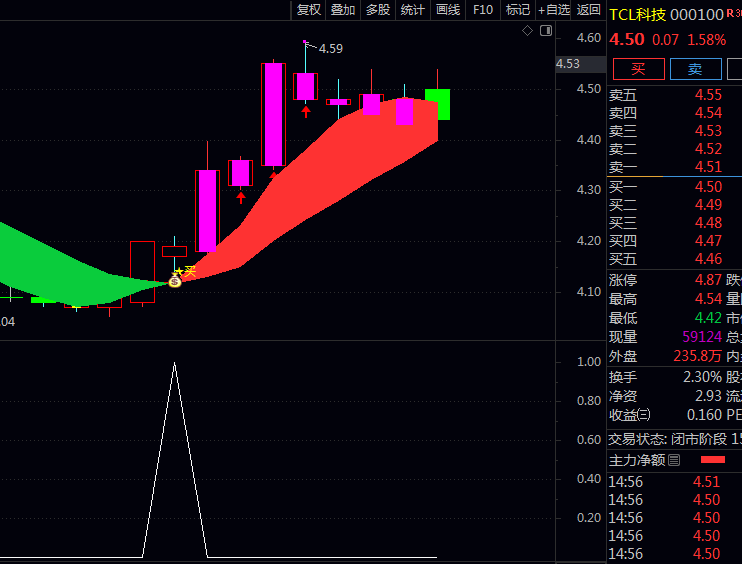Select the 买一 4.50 order row
This screenshot has width=742, height=564.
[x=674, y=187]
